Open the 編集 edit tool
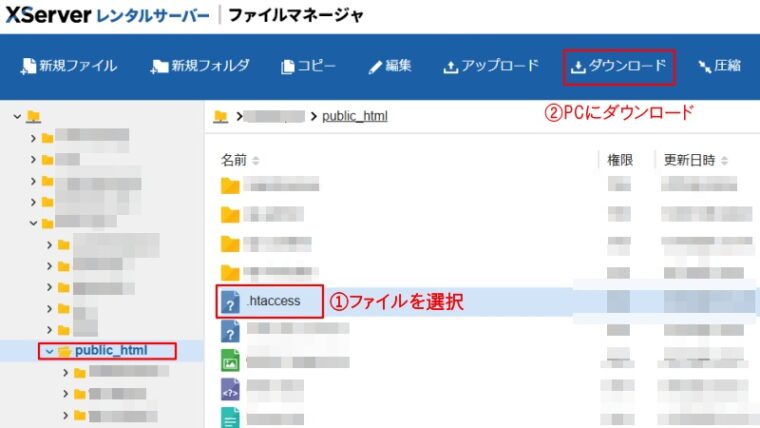760x428 pixels. pyautogui.click(x=390, y=66)
